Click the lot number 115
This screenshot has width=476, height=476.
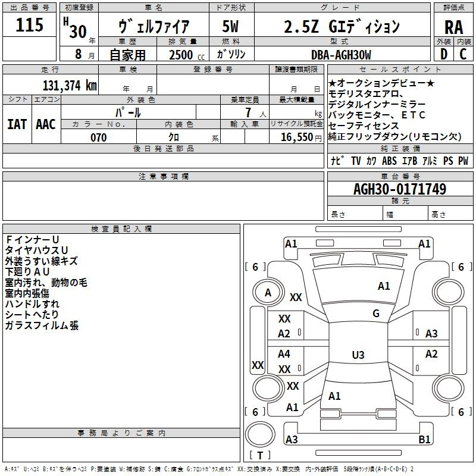(x=29, y=26)
